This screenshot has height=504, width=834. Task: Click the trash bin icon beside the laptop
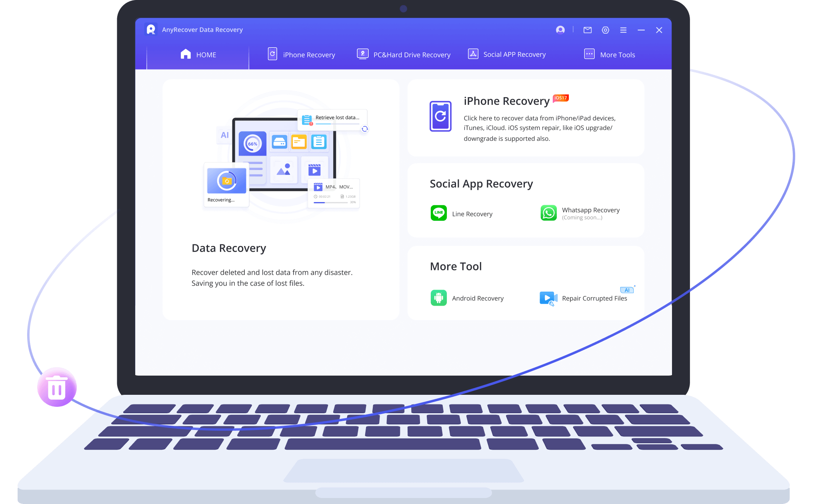[x=57, y=387]
